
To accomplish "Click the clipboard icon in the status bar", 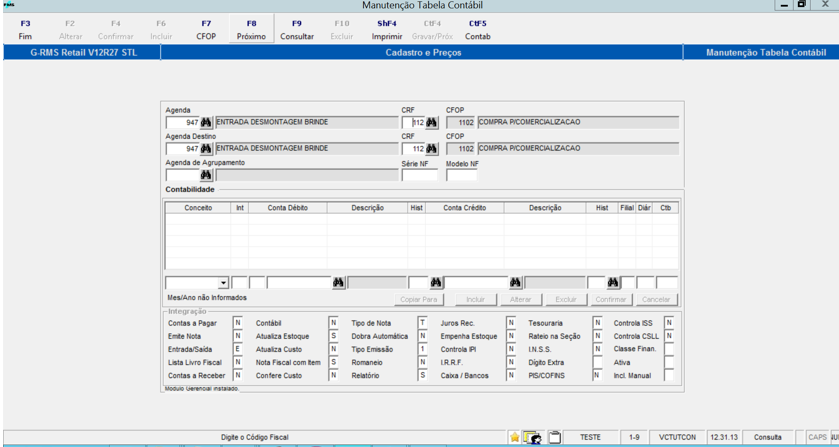I will pyautogui.click(x=555, y=437).
